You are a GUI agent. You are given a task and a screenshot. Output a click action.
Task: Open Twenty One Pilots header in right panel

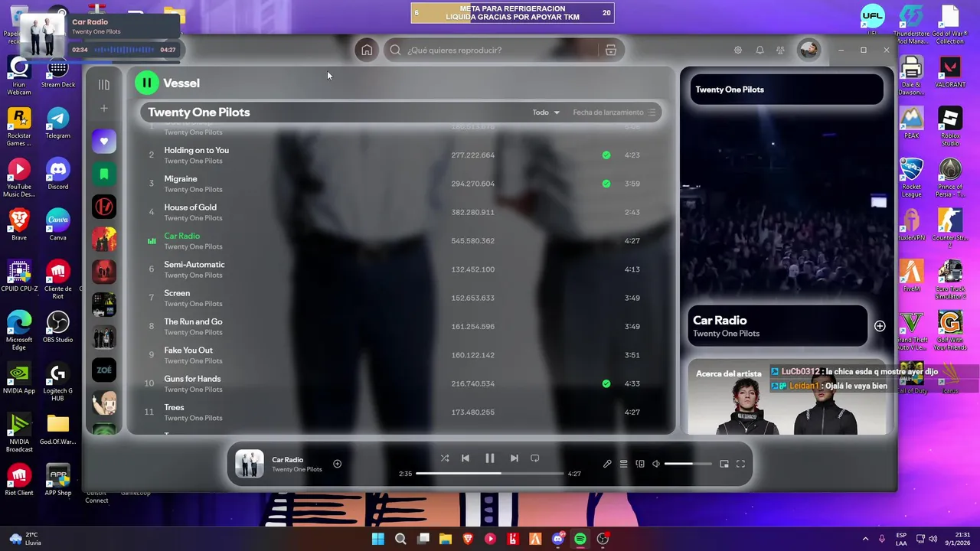[730, 90]
